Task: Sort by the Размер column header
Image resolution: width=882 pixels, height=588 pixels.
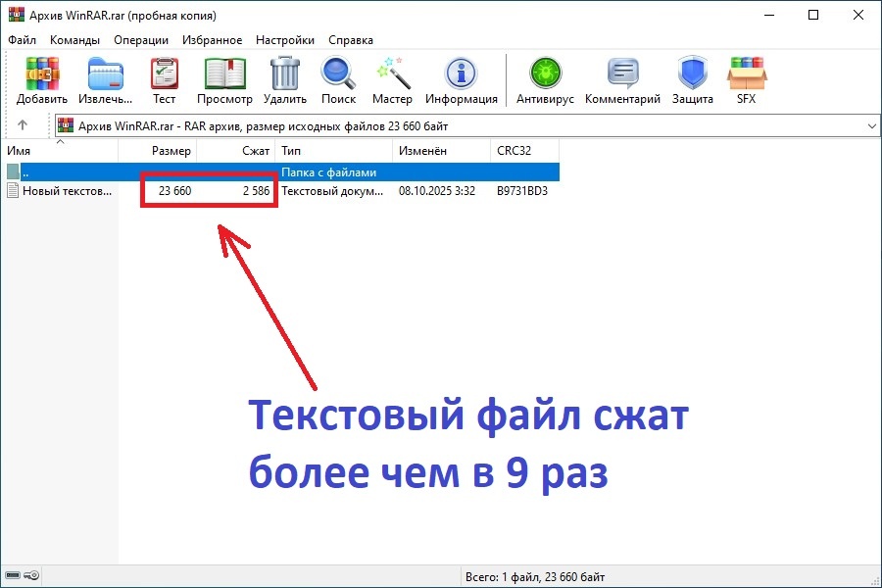Action: (158, 151)
